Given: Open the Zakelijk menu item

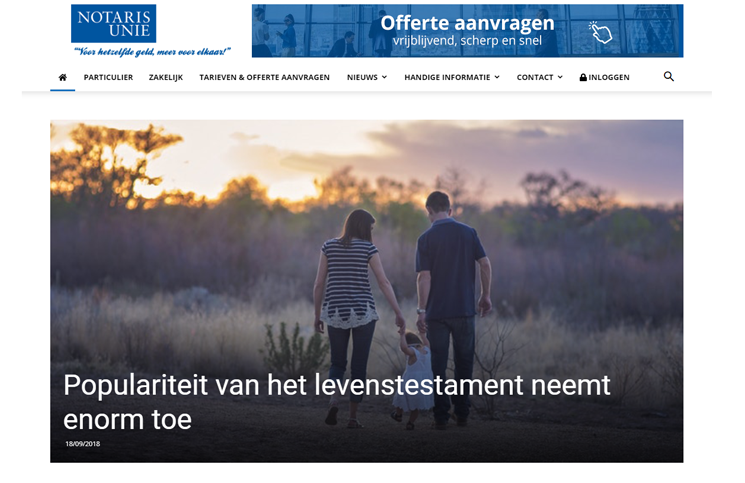Looking at the screenshot, I should pyautogui.click(x=166, y=77).
